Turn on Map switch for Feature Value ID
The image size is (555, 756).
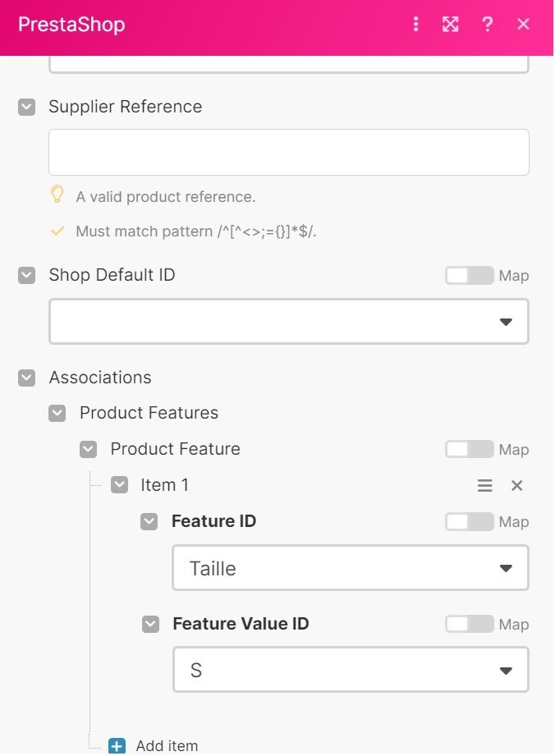click(x=469, y=625)
